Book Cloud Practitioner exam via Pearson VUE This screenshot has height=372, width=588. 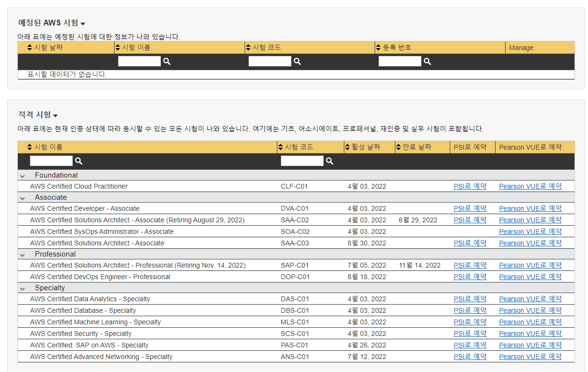coord(530,186)
